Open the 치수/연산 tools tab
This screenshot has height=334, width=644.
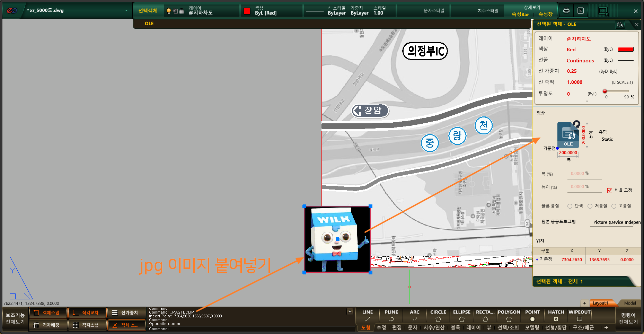[434, 327]
